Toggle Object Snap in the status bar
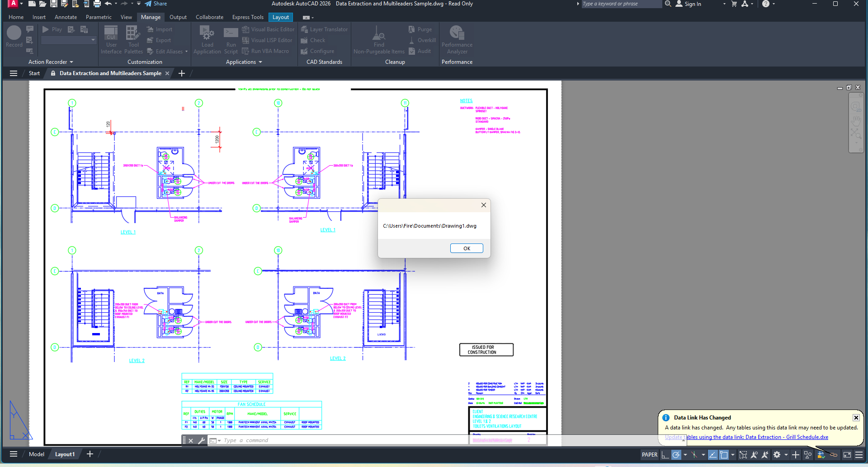 click(724, 455)
